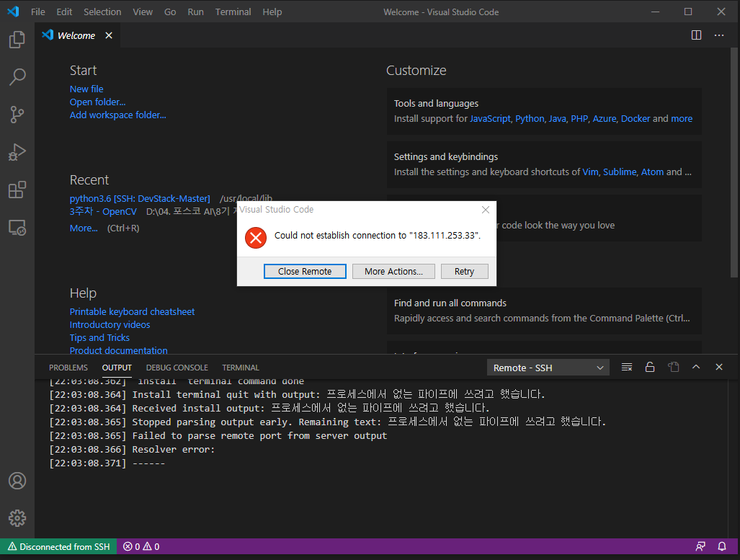Click Find and run all commands card
This screenshot has height=560, width=740.
[544, 311]
